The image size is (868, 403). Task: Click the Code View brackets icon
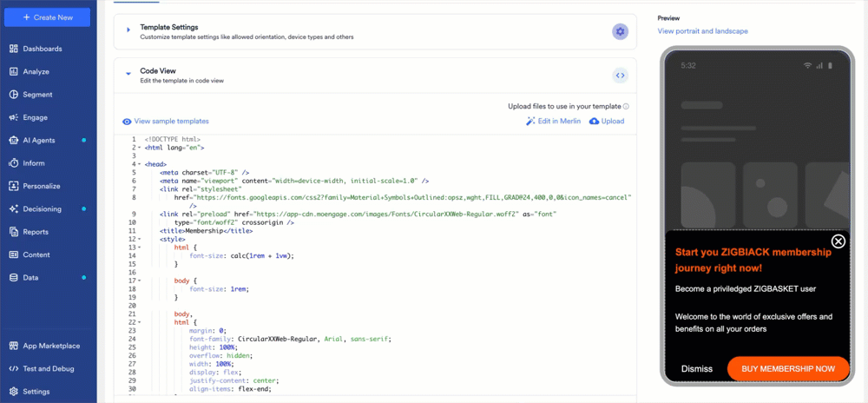pyautogui.click(x=620, y=76)
